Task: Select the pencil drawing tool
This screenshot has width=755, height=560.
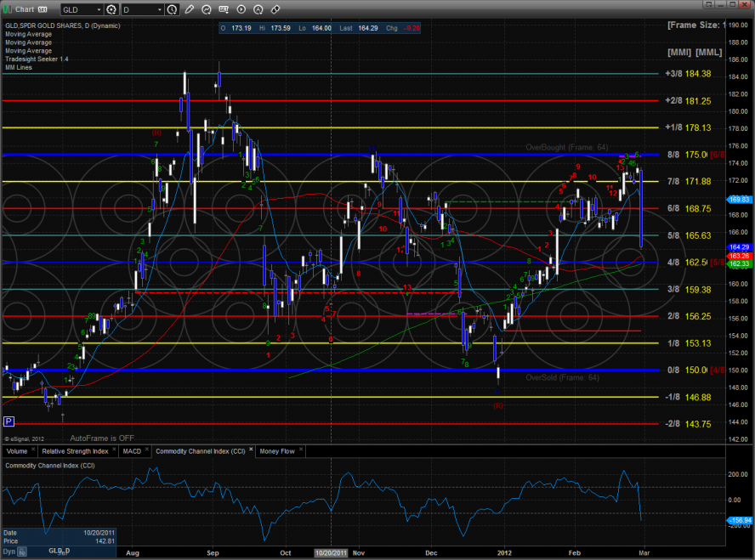Action: [x=189, y=10]
